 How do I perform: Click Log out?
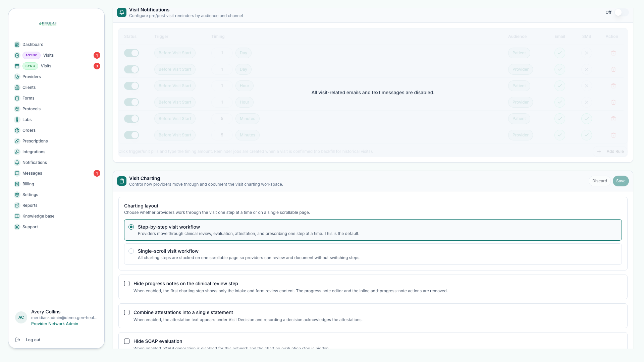pyautogui.click(x=33, y=340)
